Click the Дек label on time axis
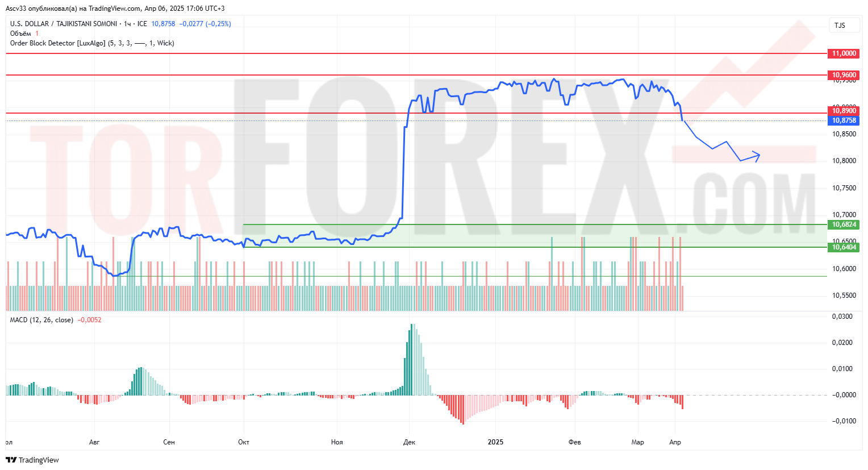The width and height of the screenshot is (868, 470). point(409,442)
